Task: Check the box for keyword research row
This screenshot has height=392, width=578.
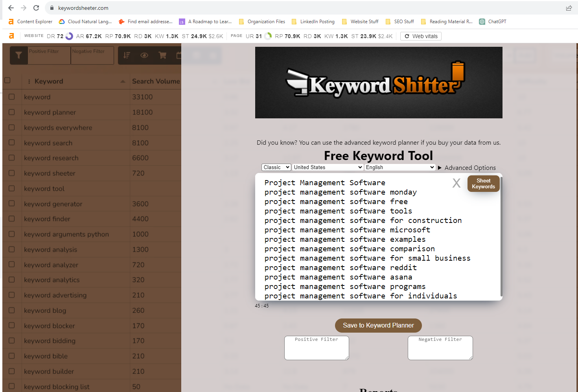Action: coord(12,158)
